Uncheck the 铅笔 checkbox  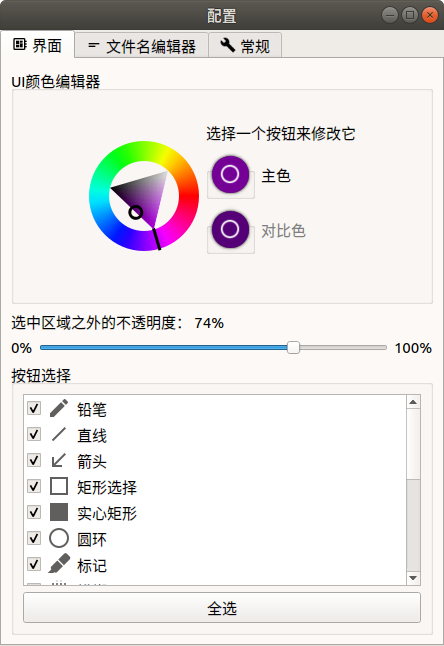(x=34, y=408)
